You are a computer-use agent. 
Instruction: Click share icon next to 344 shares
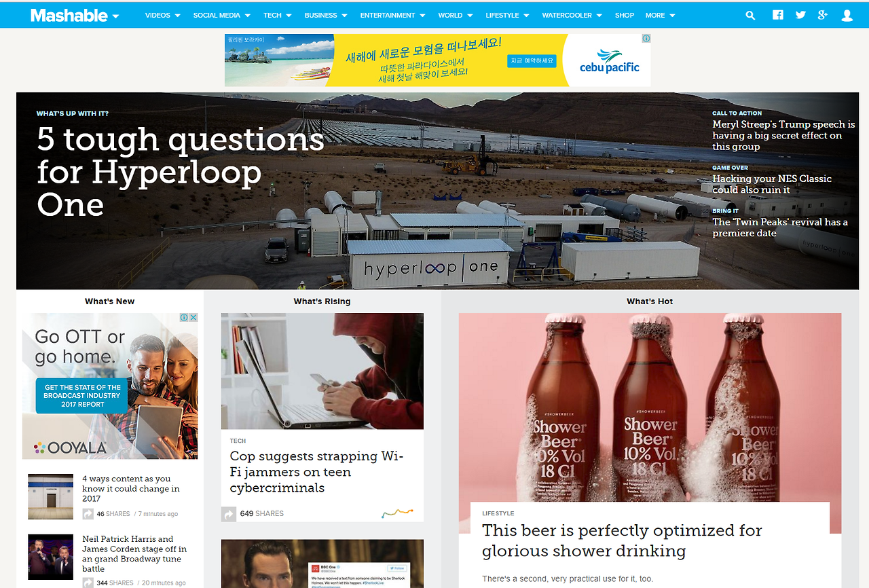click(88, 583)
